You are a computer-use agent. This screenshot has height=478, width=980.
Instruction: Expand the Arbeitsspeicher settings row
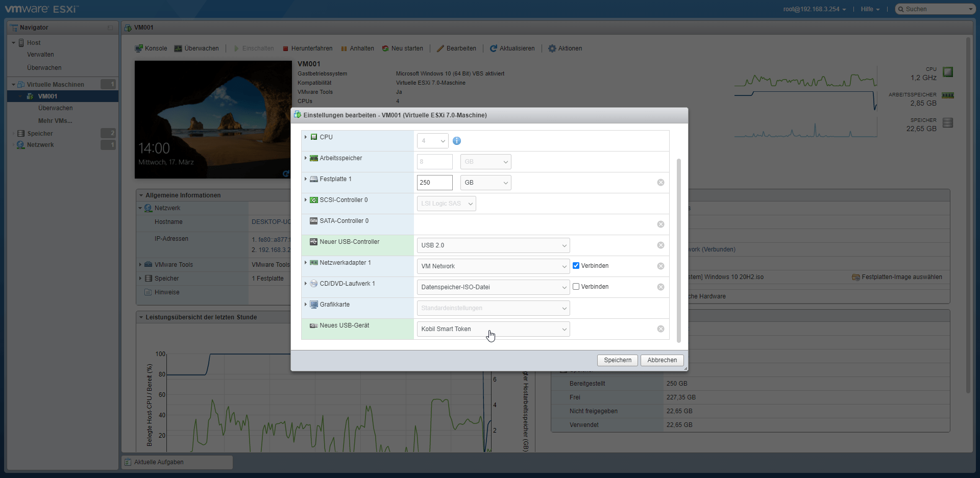306,158
